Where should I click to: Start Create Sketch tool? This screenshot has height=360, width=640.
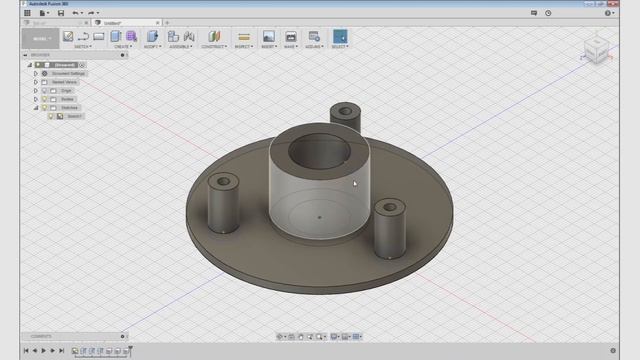point(68,36)
